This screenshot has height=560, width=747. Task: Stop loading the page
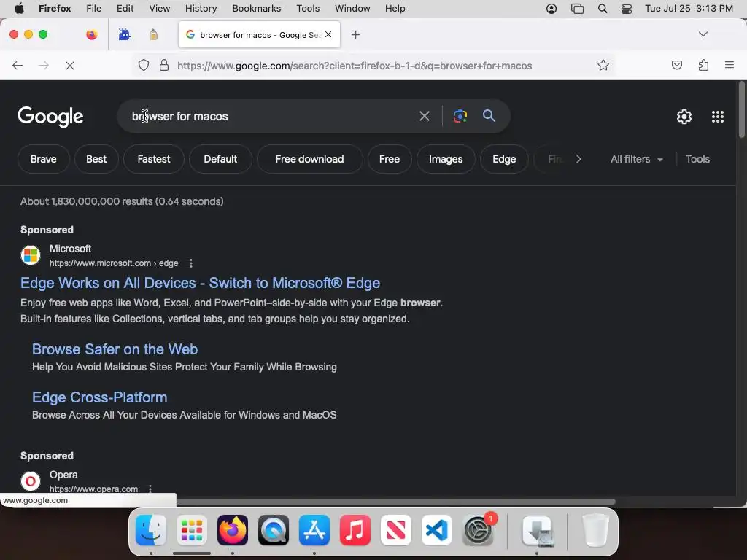tap(70, 65)
